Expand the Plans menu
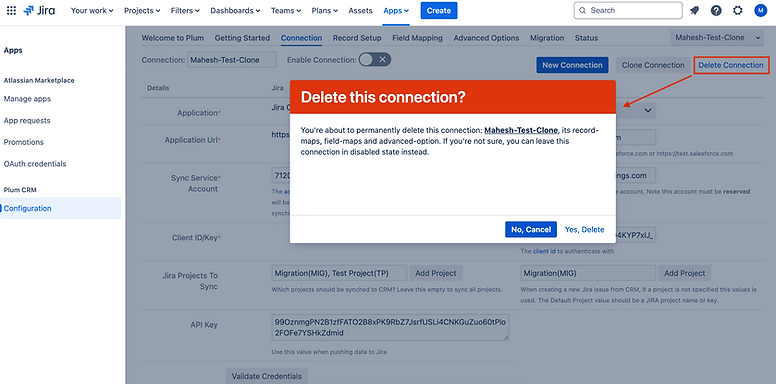776x384 pixels. pos(325,10)
